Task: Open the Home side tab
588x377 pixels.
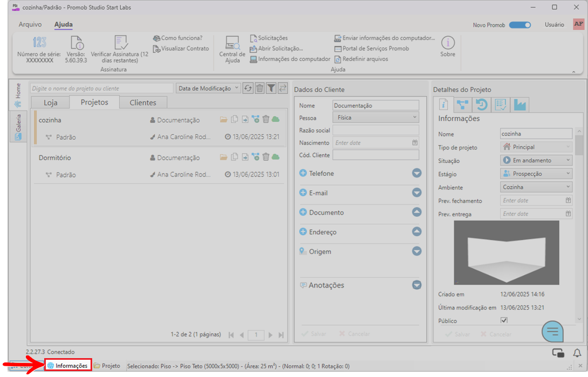Action: click(x=18, y=95)
